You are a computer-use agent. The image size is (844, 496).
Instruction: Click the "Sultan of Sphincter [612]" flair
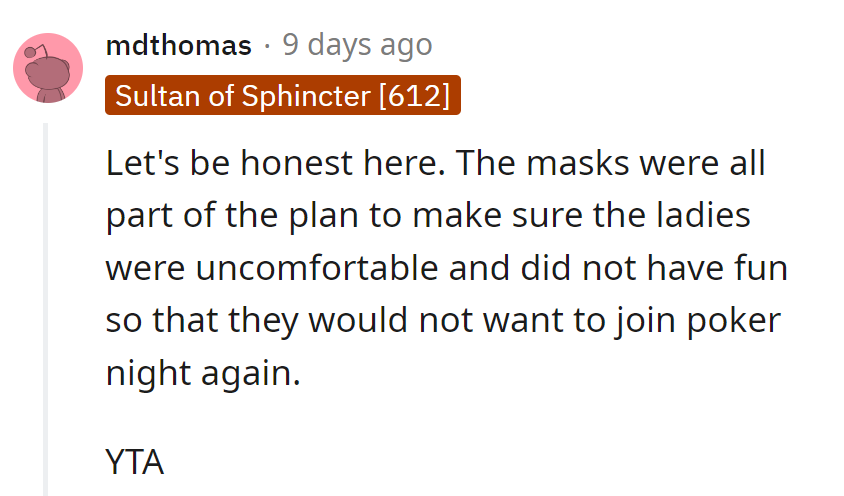(282, 96)
